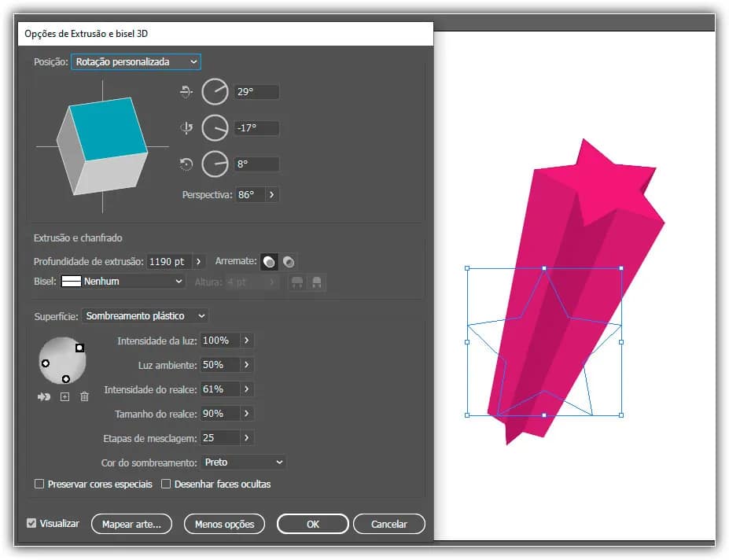This screenshot has width=729, height=560.
Task: Expand the Perspectiva slider arrow
Action: click(272, 194)
